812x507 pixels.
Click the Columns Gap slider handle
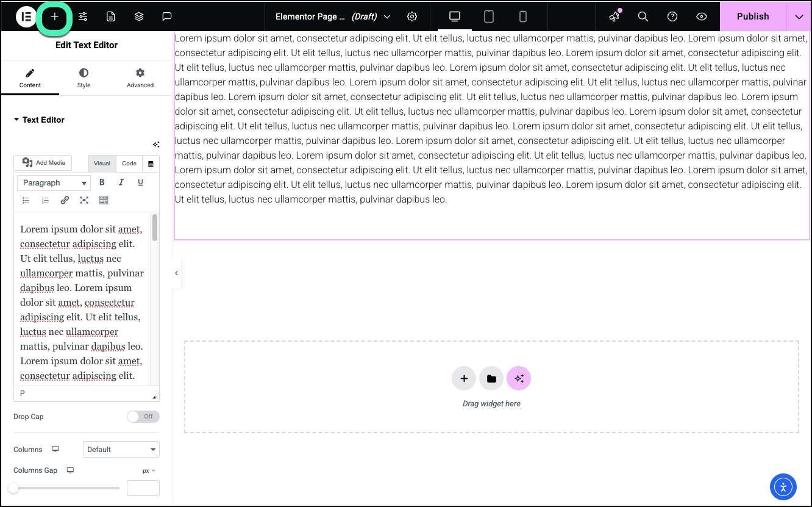point(13,488)
